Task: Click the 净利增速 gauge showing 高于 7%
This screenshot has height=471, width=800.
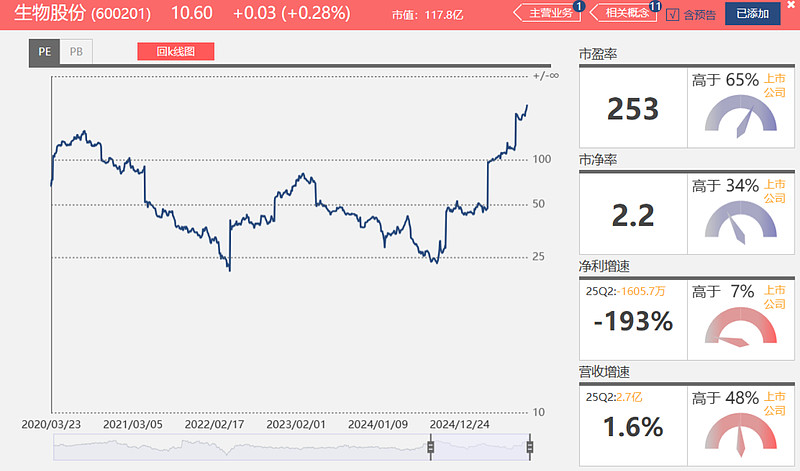Action: 741,328
